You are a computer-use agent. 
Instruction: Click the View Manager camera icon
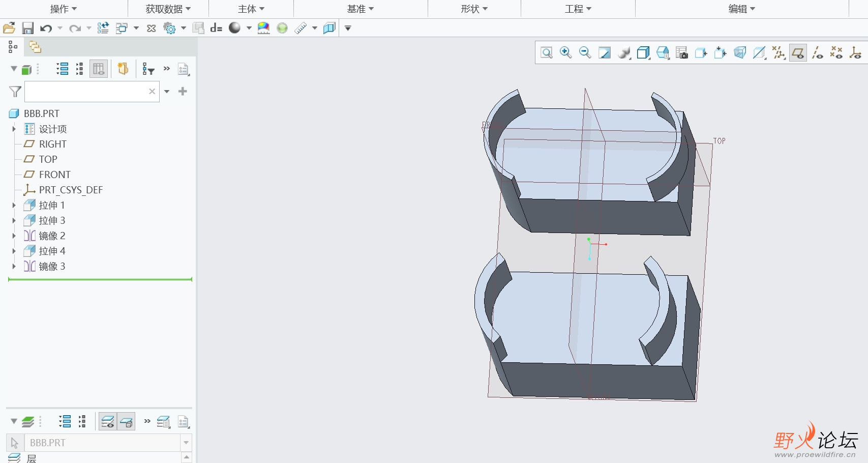(x=682, y=52)
